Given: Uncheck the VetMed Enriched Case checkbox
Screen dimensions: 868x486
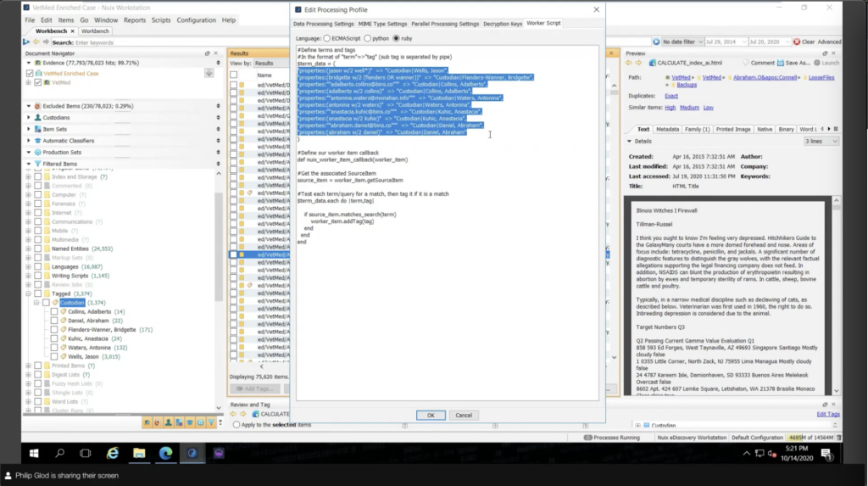Looking at the screenshot, I should (30, 73).
